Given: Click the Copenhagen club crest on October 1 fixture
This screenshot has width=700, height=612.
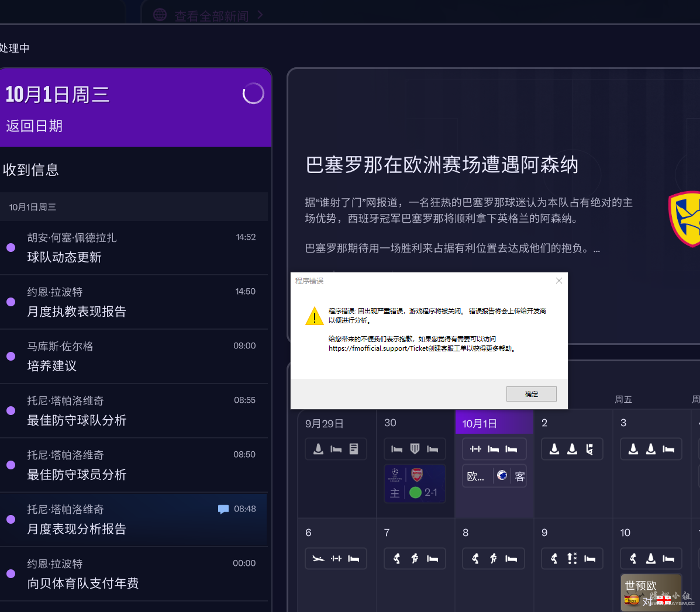Looking at the screenshot, I should coord(504,476).
